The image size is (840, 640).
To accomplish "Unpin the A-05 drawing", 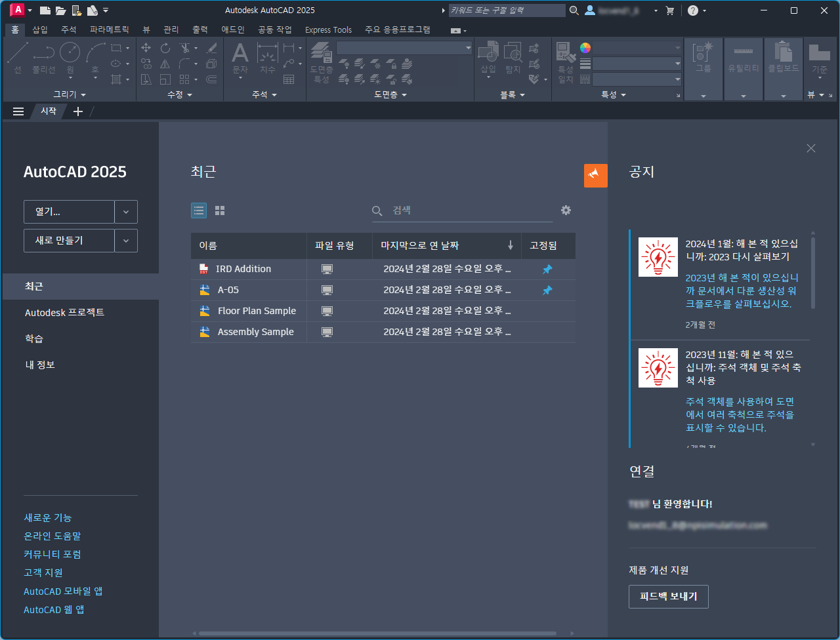I will 547,290.
